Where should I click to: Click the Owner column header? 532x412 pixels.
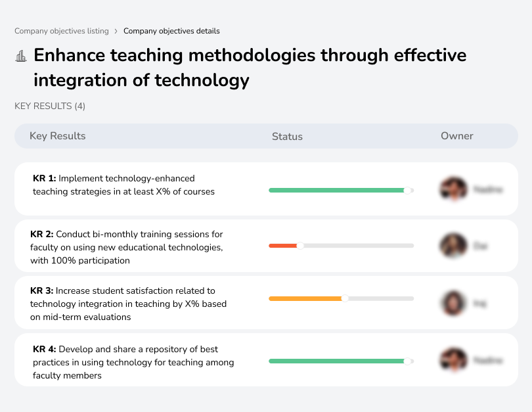[x=457, y=136]
